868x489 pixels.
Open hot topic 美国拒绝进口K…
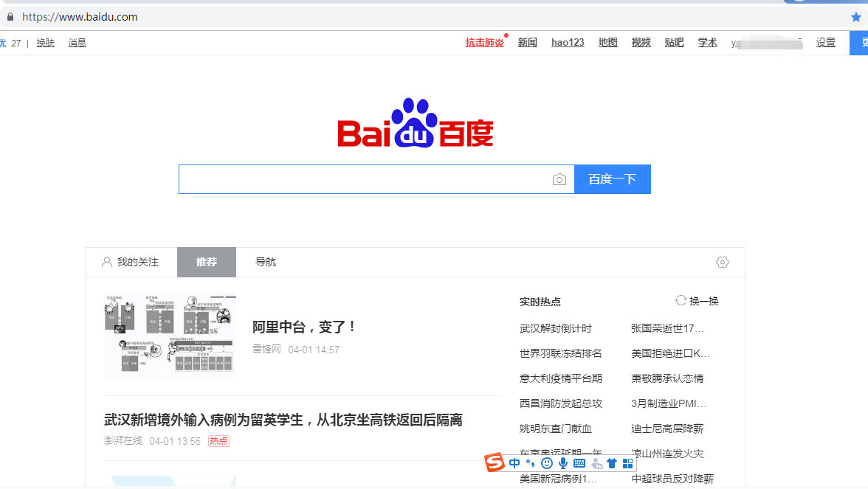tap(670, 353)
